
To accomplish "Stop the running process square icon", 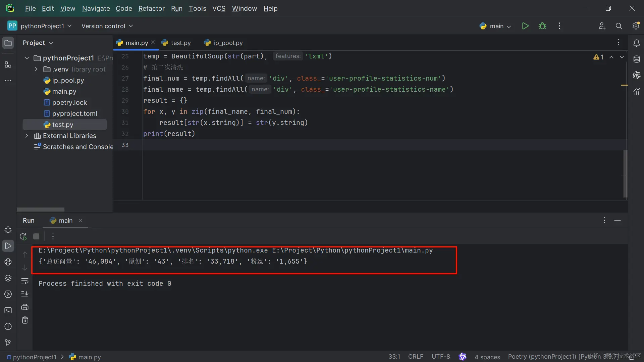I will 36,237.
